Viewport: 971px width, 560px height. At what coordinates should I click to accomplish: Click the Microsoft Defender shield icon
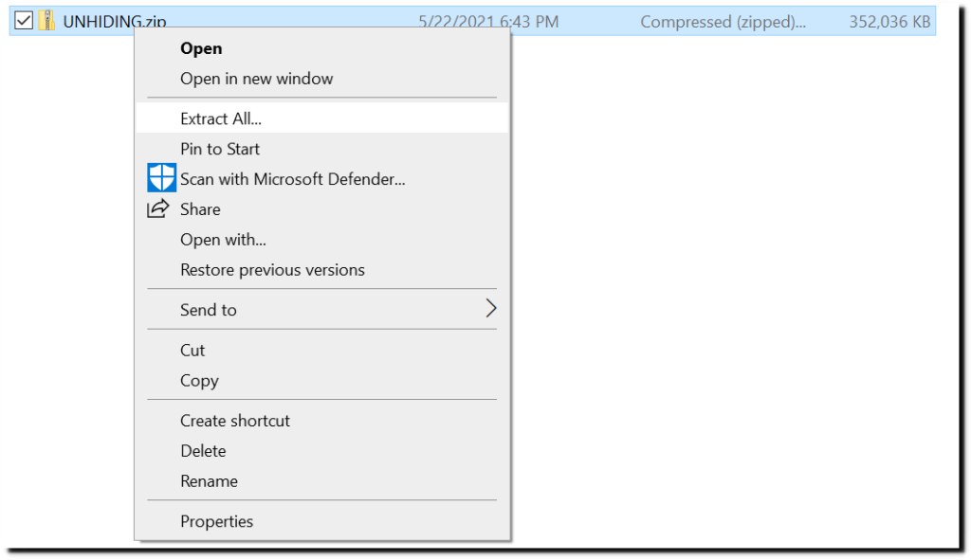pos(161,178)
